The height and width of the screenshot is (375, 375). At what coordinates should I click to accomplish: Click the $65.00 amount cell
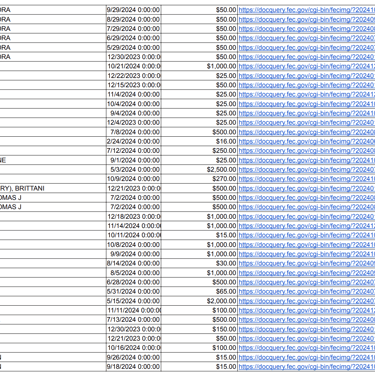tap(199, 292)
